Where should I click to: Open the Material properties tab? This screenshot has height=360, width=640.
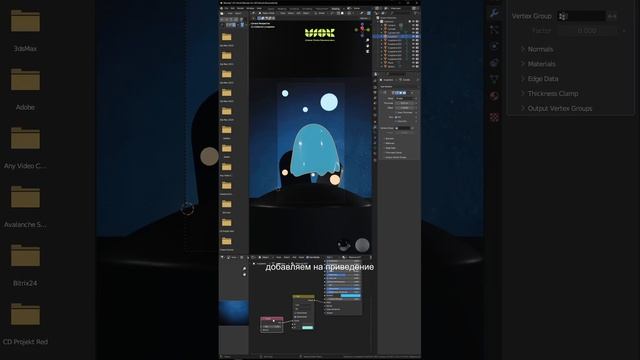[494, 96]
